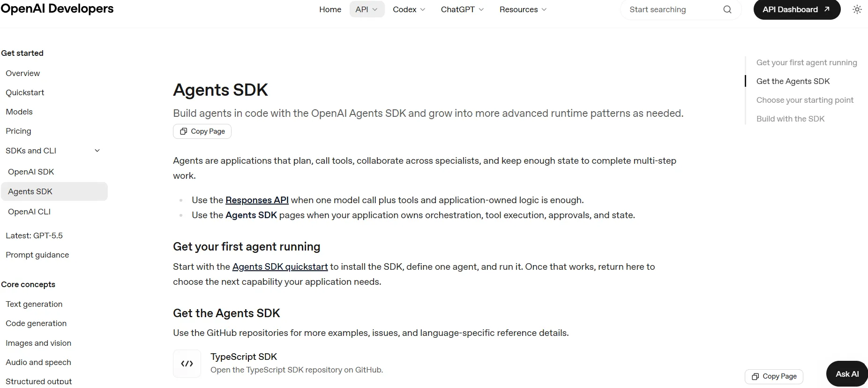Open Latest: GPT-5.5 sidebar item
This screenshot has height=388, width=868.
click(34, 236)
